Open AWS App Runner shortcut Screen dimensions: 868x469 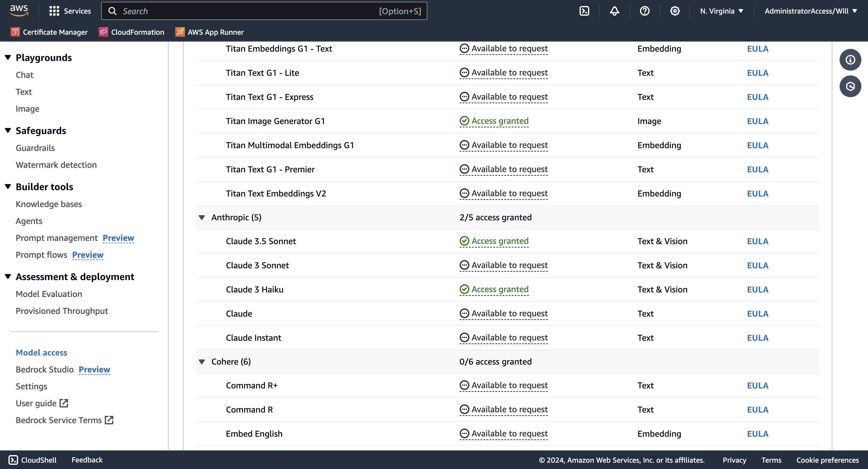click(x=209, y=32)
